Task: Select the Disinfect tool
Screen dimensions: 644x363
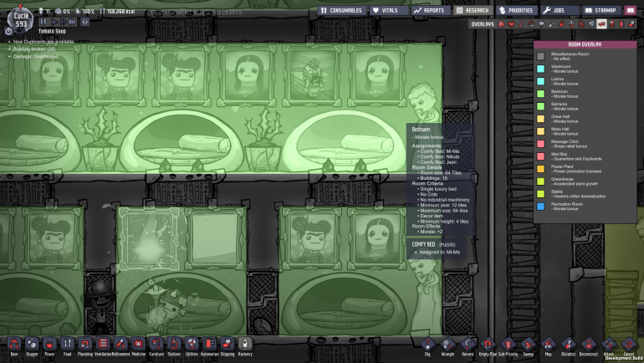Action: [x=569, y=344]
